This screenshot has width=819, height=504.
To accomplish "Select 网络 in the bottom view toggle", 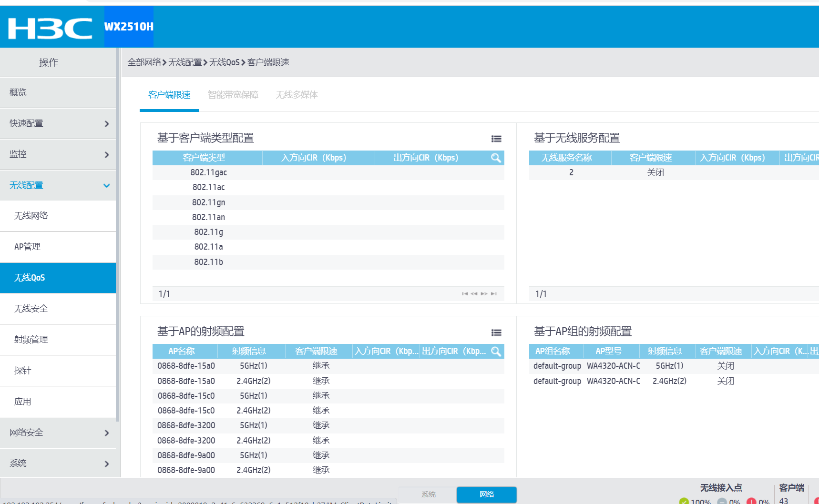I will (486, 494).
